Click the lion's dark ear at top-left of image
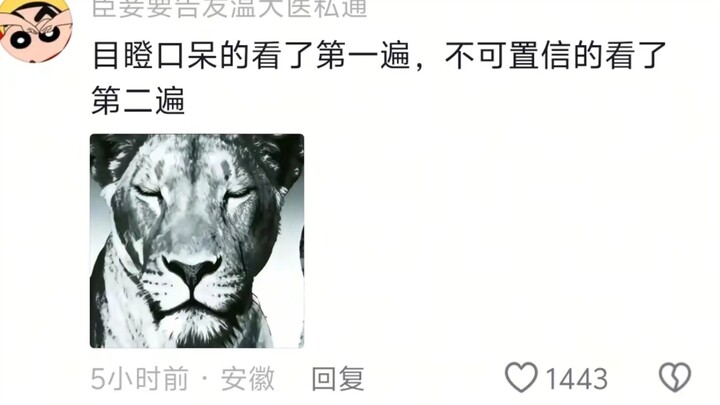The width and height of the screenshot is (720, 405). coord(108,156)
